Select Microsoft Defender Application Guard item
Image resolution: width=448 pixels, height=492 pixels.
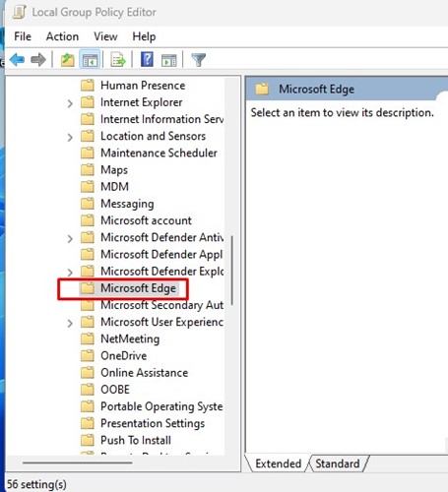tap(161, 254)
